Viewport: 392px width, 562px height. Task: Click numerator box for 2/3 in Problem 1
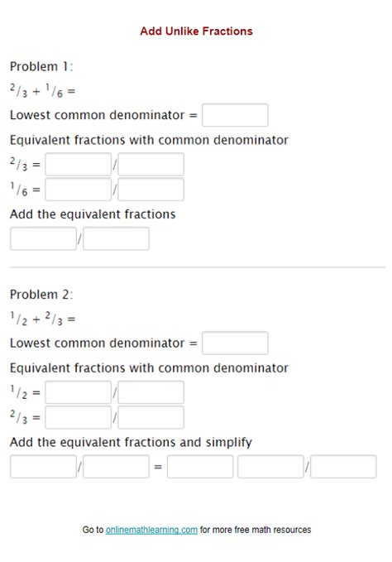tap(78, 165)
